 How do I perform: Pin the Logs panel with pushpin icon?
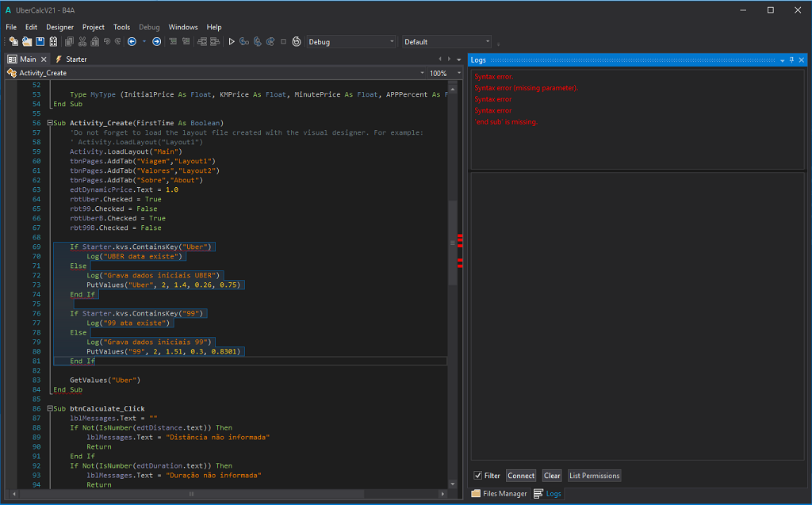coord(791,60)
